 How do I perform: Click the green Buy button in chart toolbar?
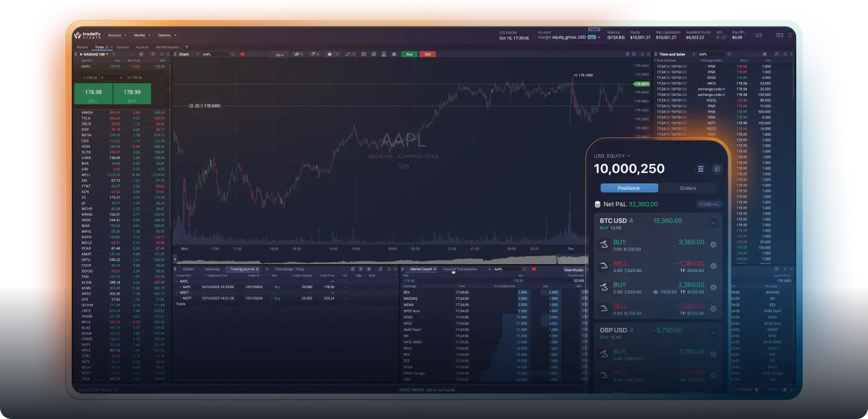coord(409,54)
